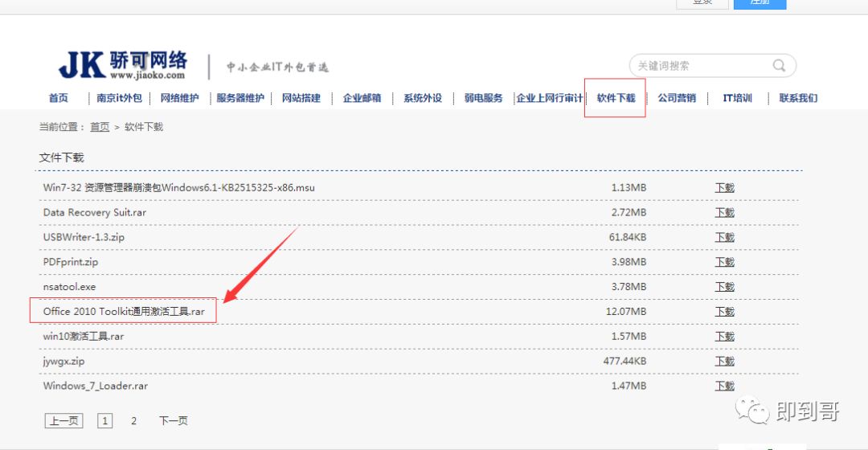Open the 首页 navigation item
The image size is (868, 450).
pos(58,98)
